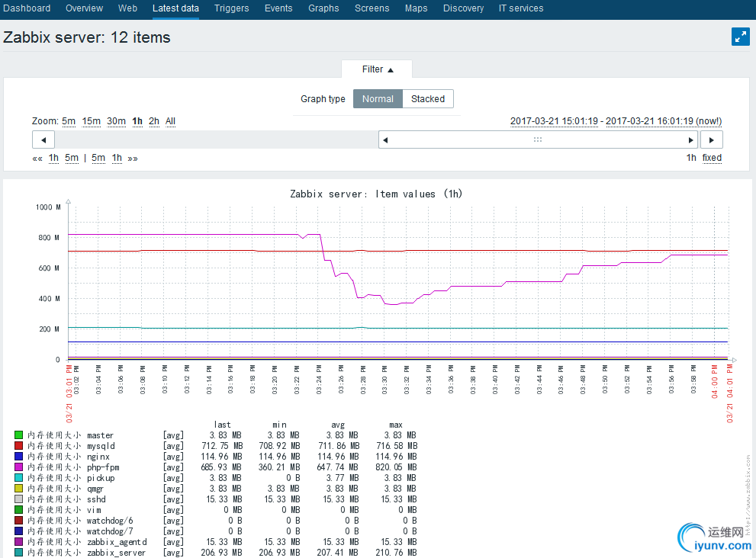Screen dimensions: 756x558
Task: Click the mysqld last value 712.75 MB
Action: [x=222, y=446]
